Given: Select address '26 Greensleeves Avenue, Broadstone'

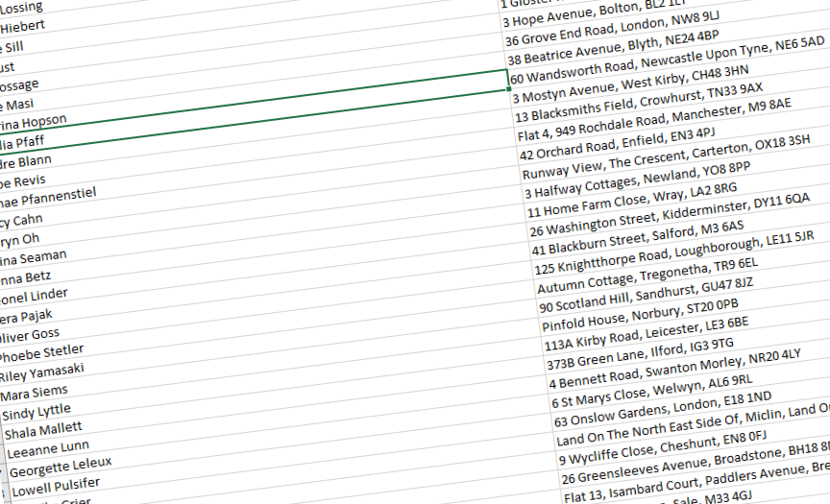Looking at the screenshot, I should coord(696,464).
